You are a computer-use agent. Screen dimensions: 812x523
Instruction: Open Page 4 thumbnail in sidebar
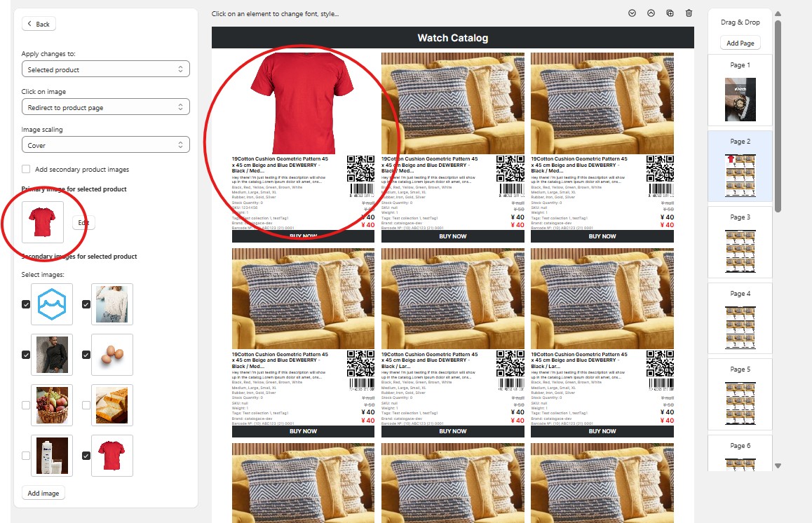pos(740,328)
